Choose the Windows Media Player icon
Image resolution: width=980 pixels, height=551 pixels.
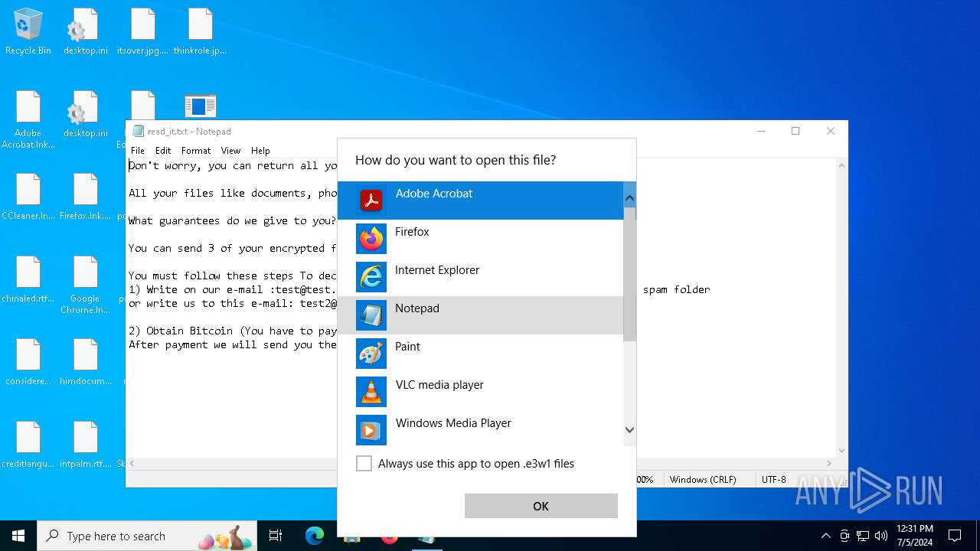371,430
